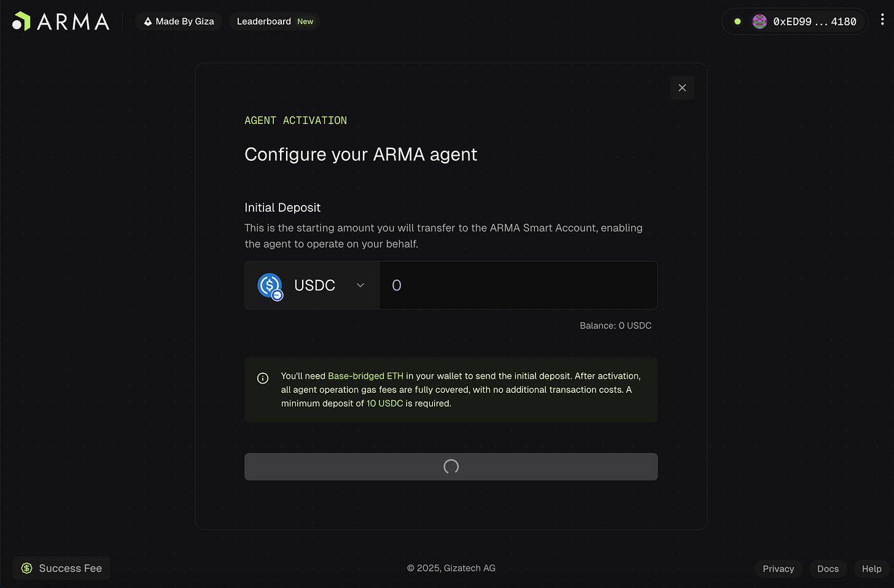The width and height of the screenshot is (894, 588).
Task: Click the Balance: 0 USDC text
Action: click(615, 325)
